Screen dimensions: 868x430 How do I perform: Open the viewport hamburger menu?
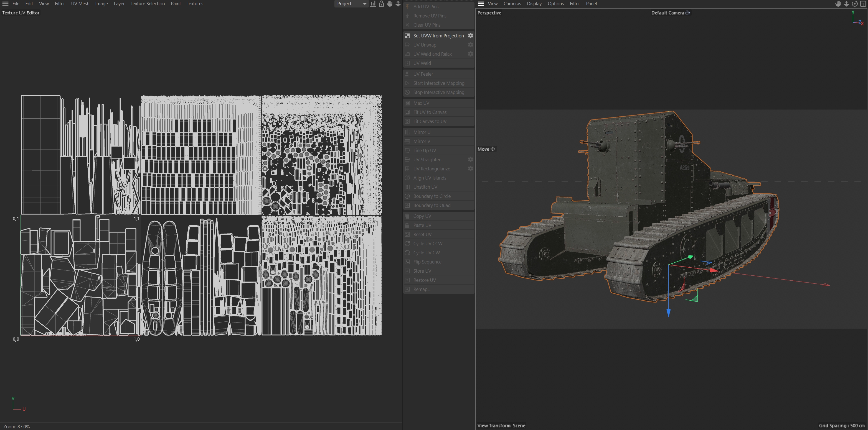pyautogui.click(x=481, y=4)
